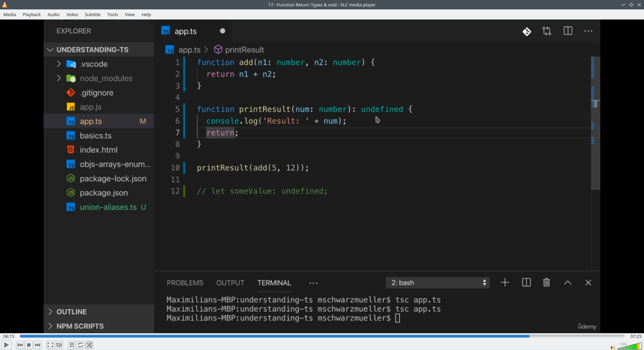Open app.js in the explorer

pos(99,107)
